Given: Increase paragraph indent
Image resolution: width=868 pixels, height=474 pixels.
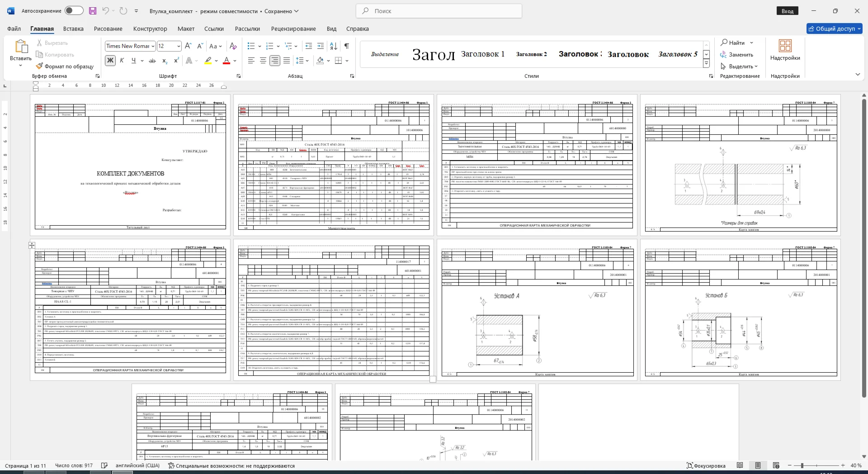Looking at the screenshot, I should point(321,46).
